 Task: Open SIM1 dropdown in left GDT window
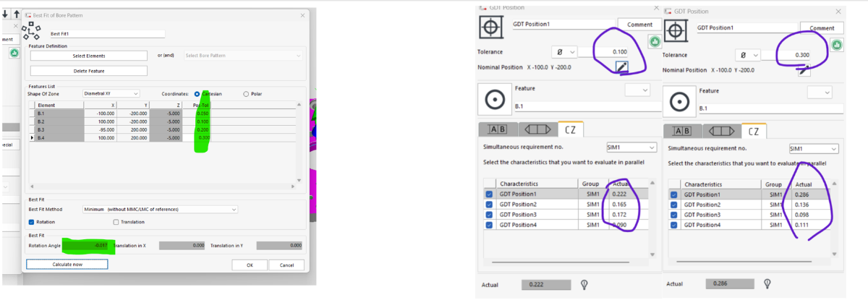pos(631,147)
